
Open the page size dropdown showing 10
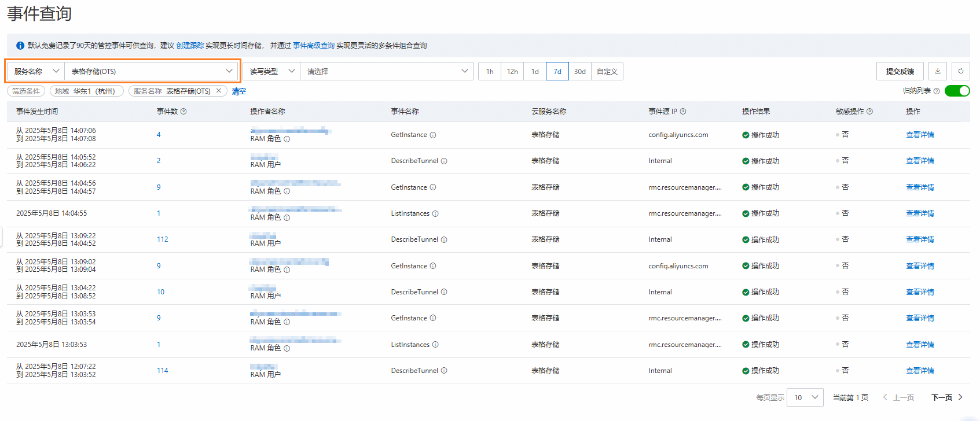tap(806, 397)
